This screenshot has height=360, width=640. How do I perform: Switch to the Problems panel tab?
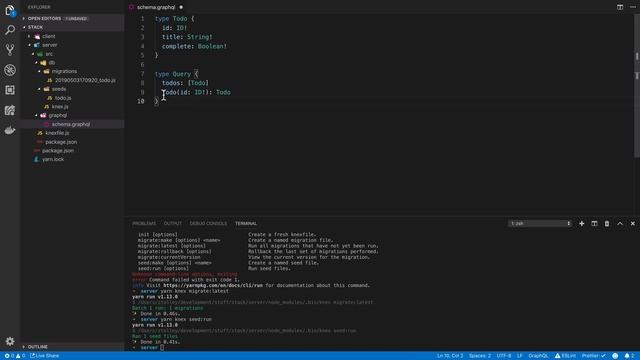(x=144, y=224)
